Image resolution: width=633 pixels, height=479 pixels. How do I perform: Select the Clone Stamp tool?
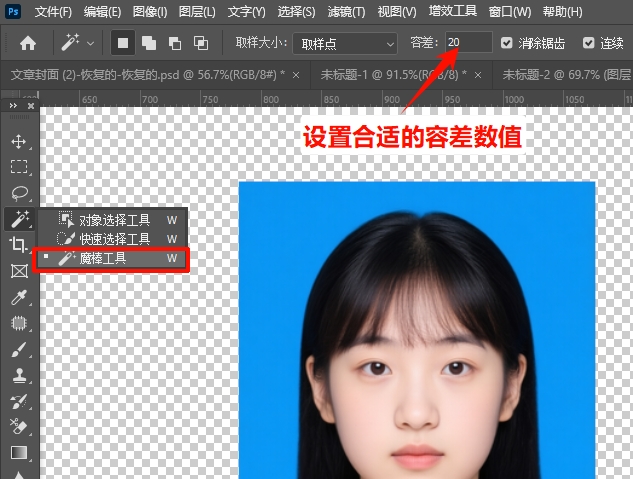point(19,375)
